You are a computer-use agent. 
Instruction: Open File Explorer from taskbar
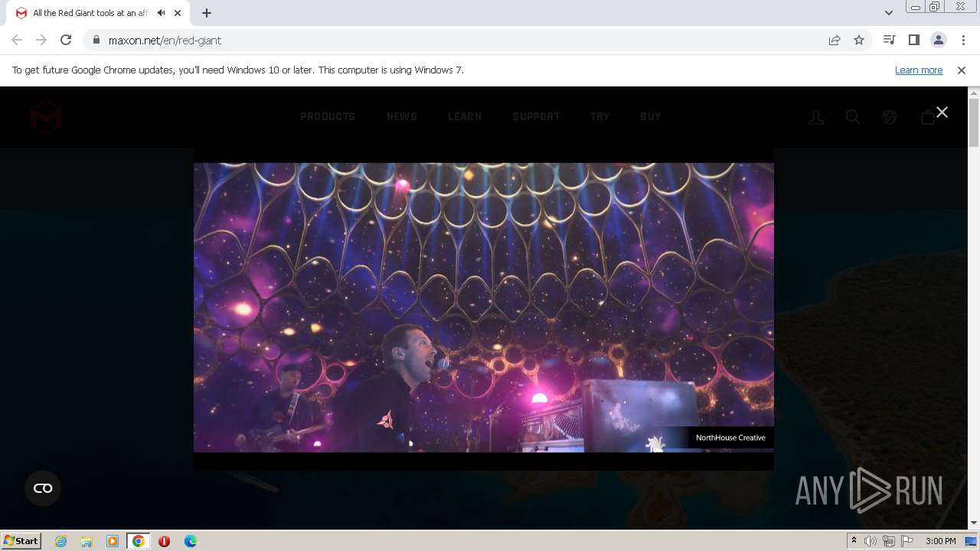click(87, 541)
